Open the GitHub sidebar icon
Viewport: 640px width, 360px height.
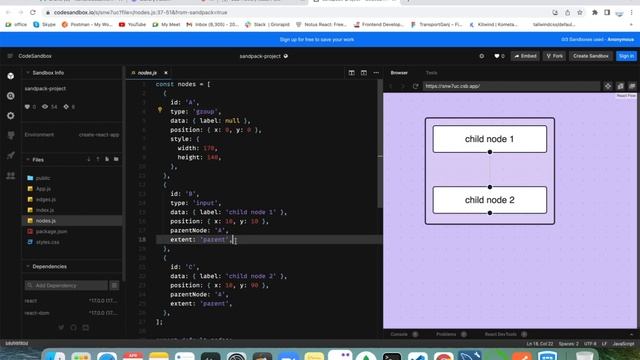coord(11,135)
